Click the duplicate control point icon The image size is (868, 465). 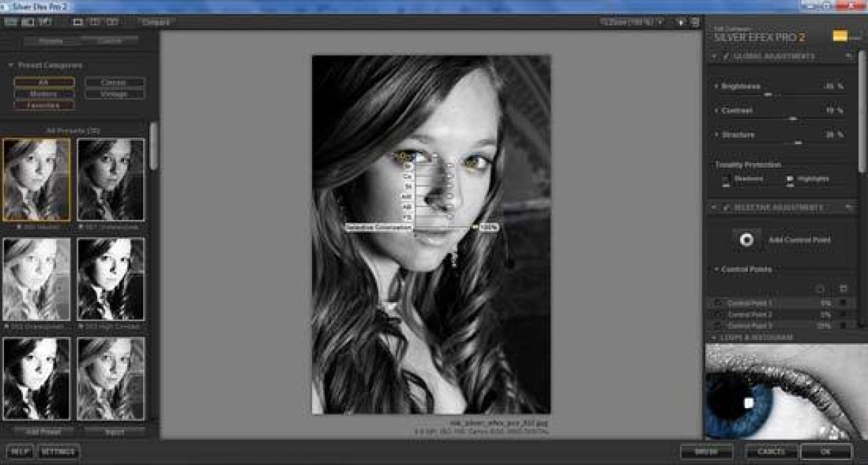coord(843,289)
